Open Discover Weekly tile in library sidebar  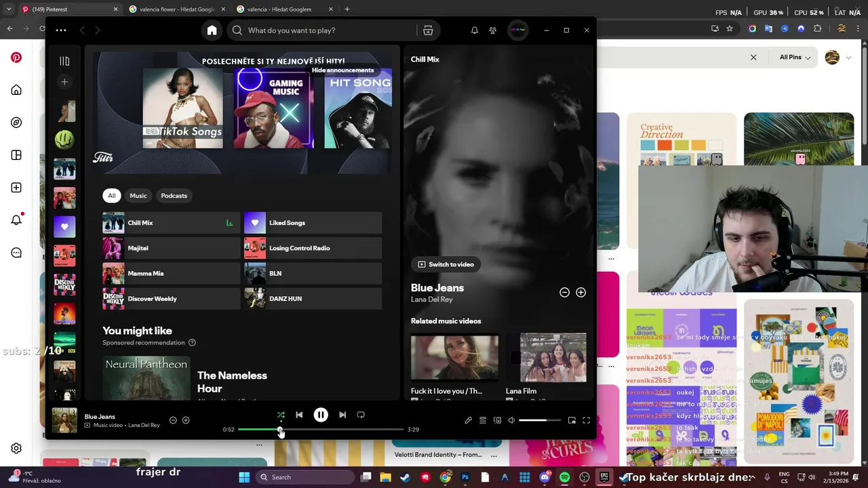[x=64, y=285]
